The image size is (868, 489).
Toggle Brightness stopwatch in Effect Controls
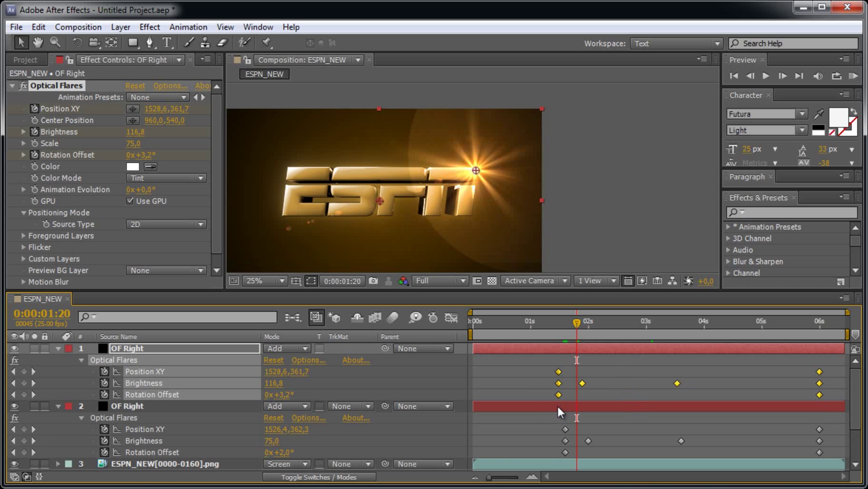[x=34, y=132]
